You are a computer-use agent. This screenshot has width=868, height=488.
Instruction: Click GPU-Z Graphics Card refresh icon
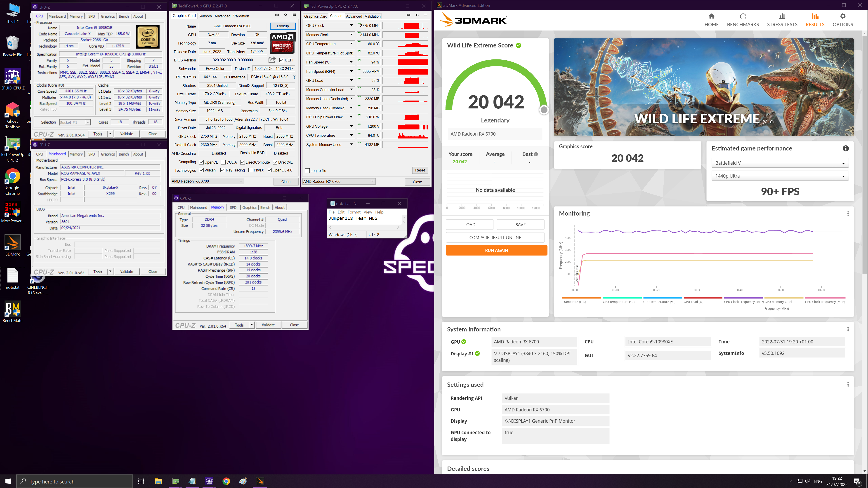(x=285, y=15)
